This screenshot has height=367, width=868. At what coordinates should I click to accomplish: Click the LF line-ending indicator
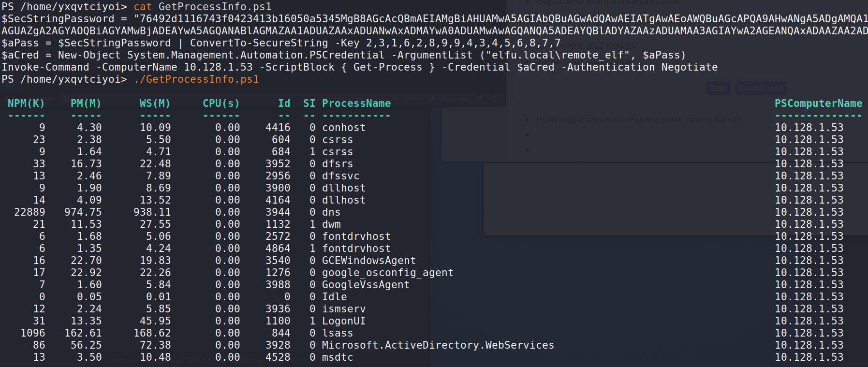(x=432, y=99)
